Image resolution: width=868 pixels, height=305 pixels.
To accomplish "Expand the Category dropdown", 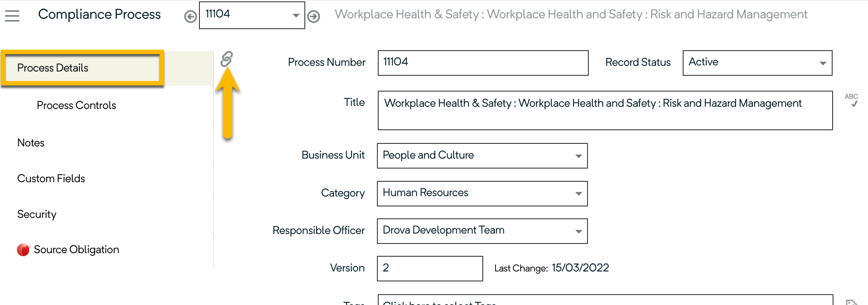I will click(578, 193).
